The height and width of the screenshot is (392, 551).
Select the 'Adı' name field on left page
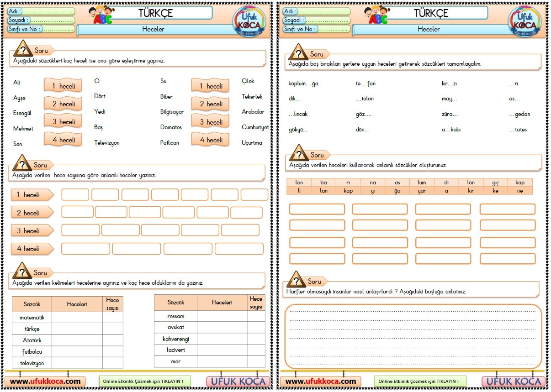(x=41, y=11)
